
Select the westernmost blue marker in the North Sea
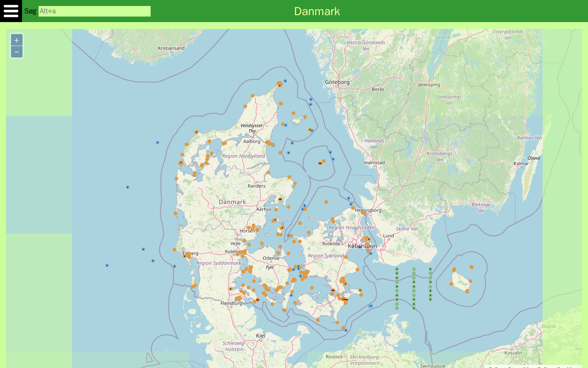107,265
